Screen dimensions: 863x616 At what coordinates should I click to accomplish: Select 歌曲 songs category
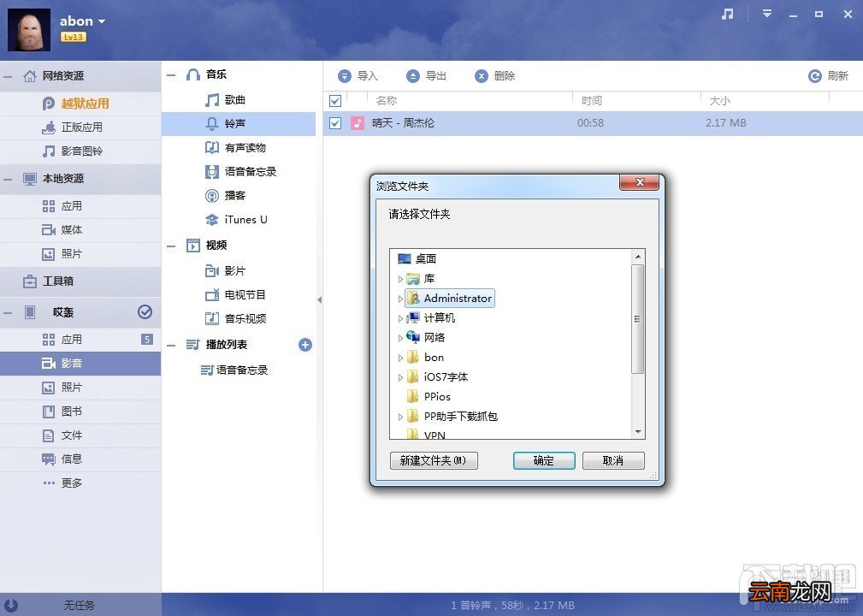(x=239, y=99)
